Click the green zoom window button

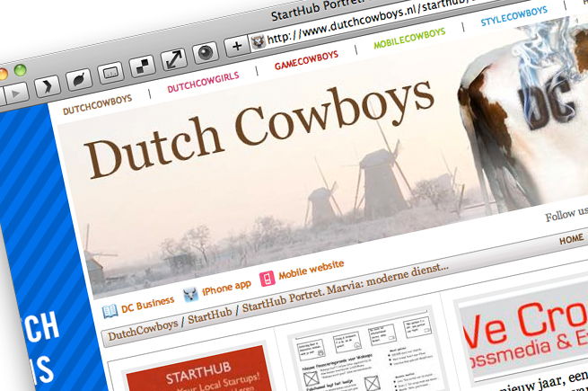click(20, 70)
